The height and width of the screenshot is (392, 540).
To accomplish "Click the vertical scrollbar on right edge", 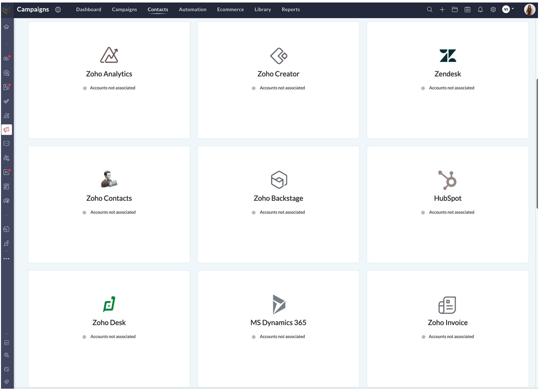I will [537, 143].
